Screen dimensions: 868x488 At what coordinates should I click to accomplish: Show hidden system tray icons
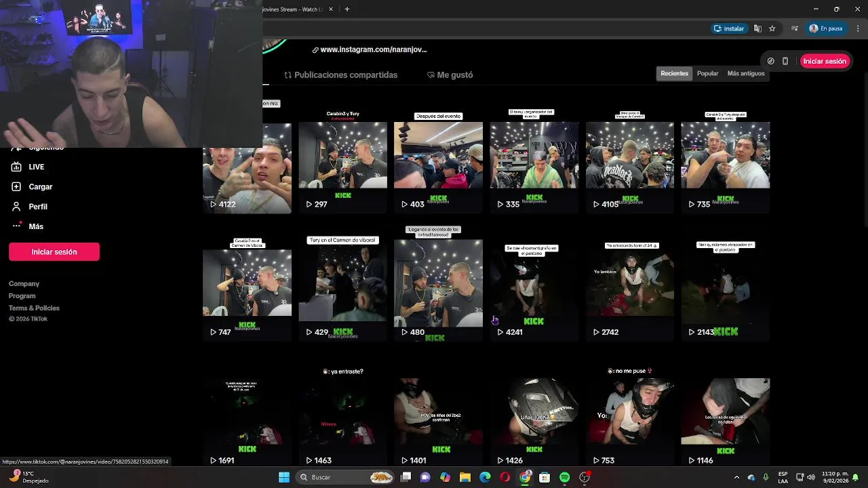tap(737, 477)
